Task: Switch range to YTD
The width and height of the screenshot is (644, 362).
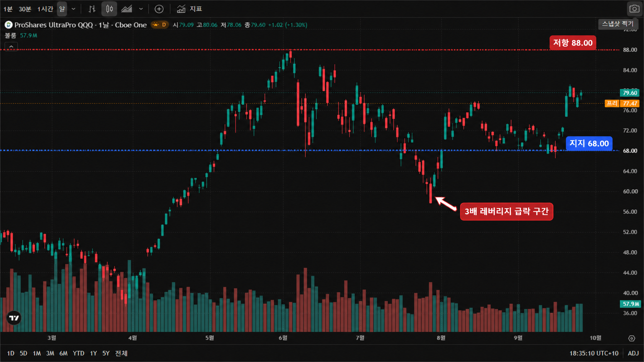Action: (79, 353)
